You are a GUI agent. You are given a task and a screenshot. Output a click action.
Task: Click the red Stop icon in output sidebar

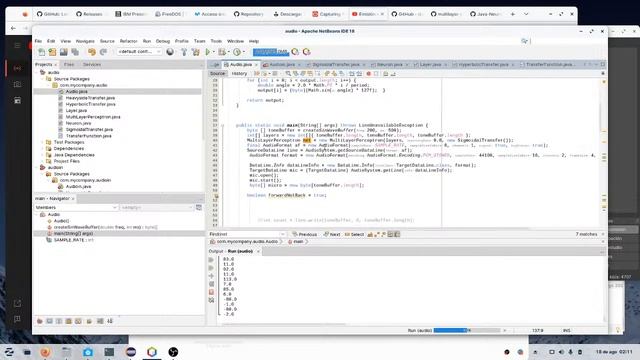click(211, 292)
